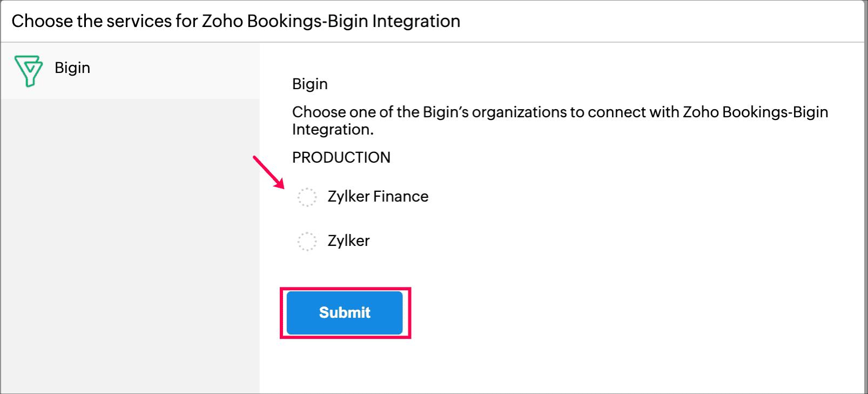
Task: Click the Zylker organization name text
Action: [x=348, y=241]
